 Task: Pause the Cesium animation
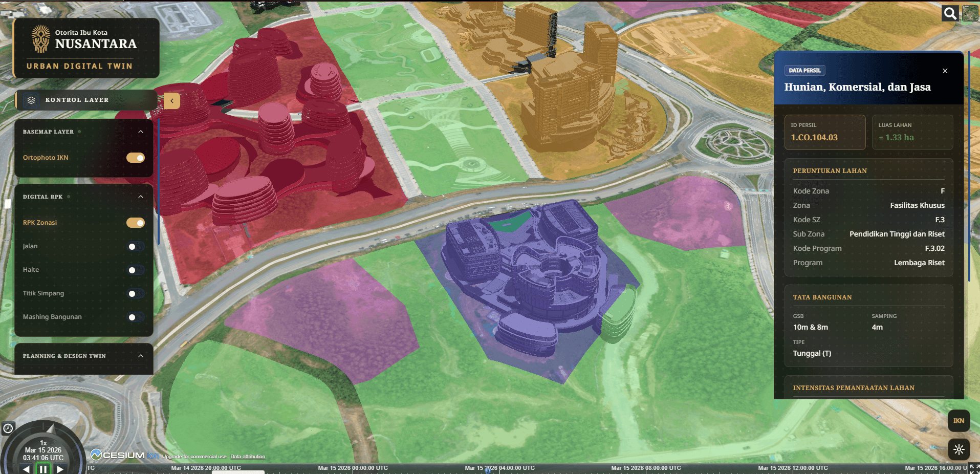43,469
